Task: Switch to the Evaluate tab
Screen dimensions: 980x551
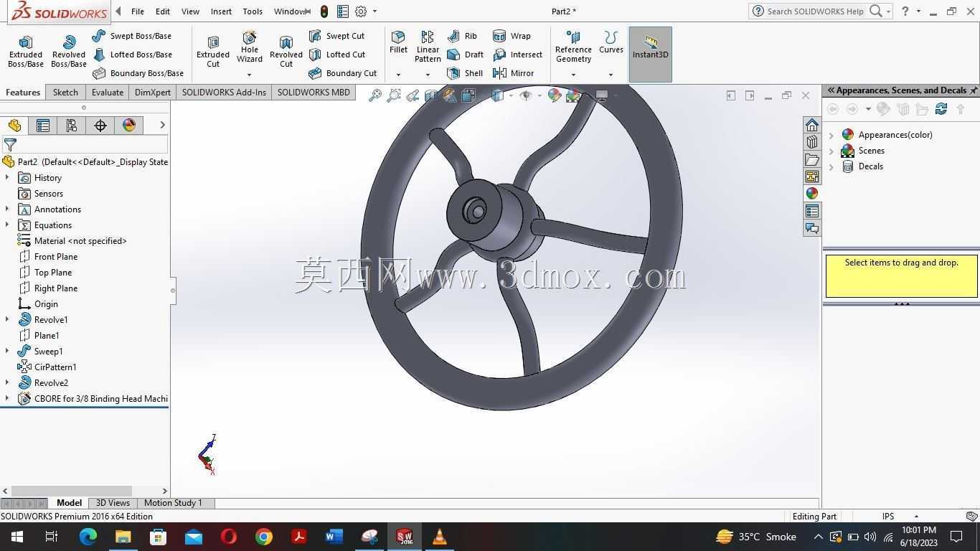Action: coord(108,93)
